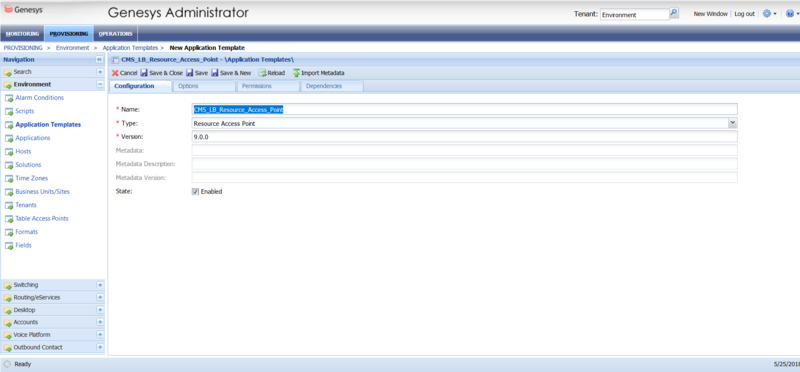Screen dimensions: 800x372
Task: Expand the Voice Platform section
Action: point(100,335)
